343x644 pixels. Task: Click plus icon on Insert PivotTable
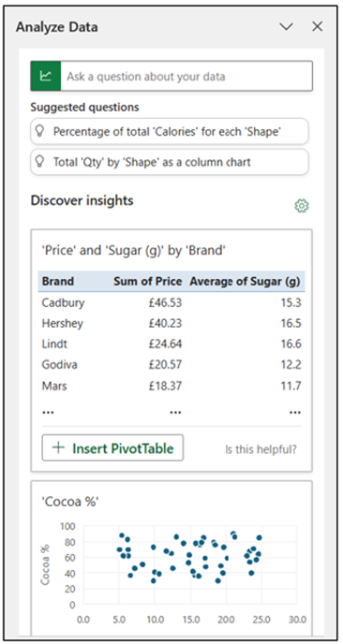point(59,447)
